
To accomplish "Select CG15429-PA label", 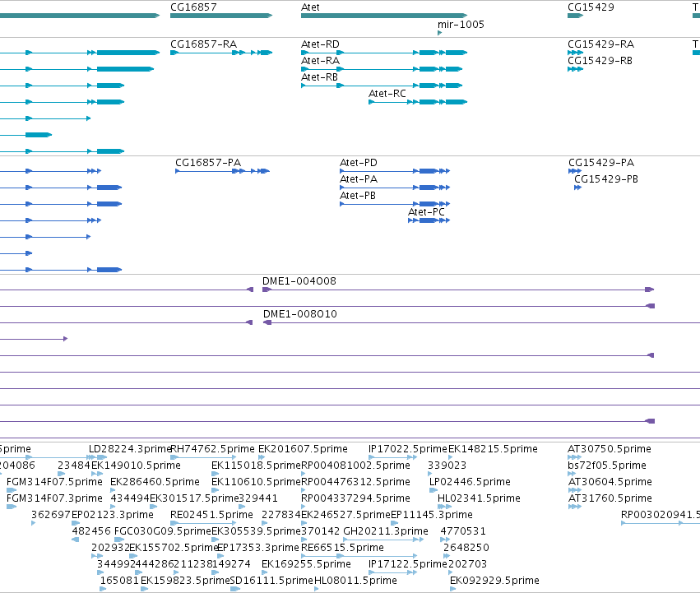I will click(601, 163).
